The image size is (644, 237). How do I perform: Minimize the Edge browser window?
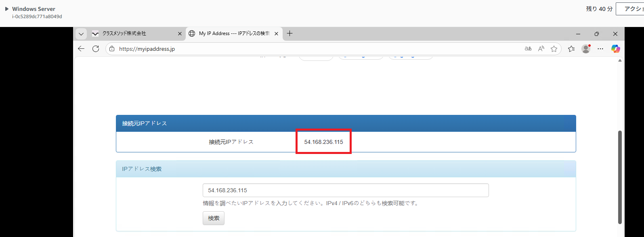pos(578,34)
